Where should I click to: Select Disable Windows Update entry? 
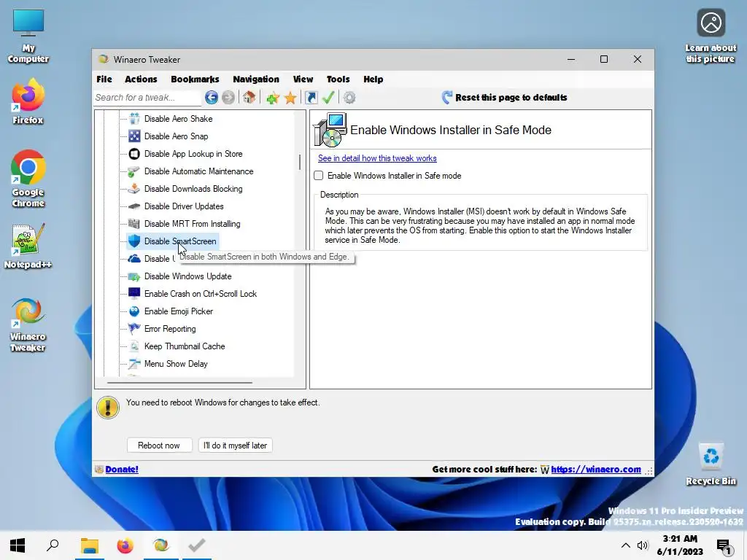[187, 276]
